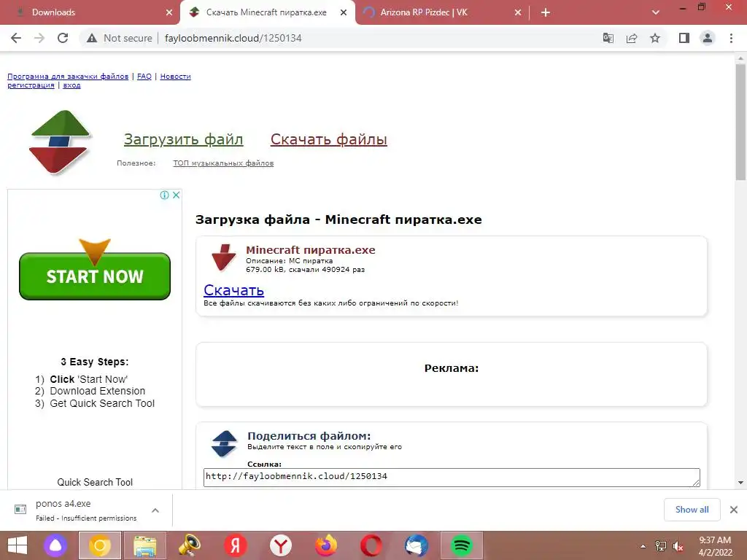The image size is (747, 560).
Task: Click the blue share arrows icon
Action: coord(224,443)
